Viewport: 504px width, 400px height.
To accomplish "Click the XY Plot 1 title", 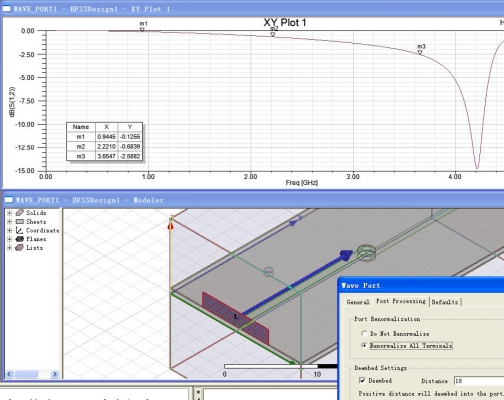I will pos(285,23).
